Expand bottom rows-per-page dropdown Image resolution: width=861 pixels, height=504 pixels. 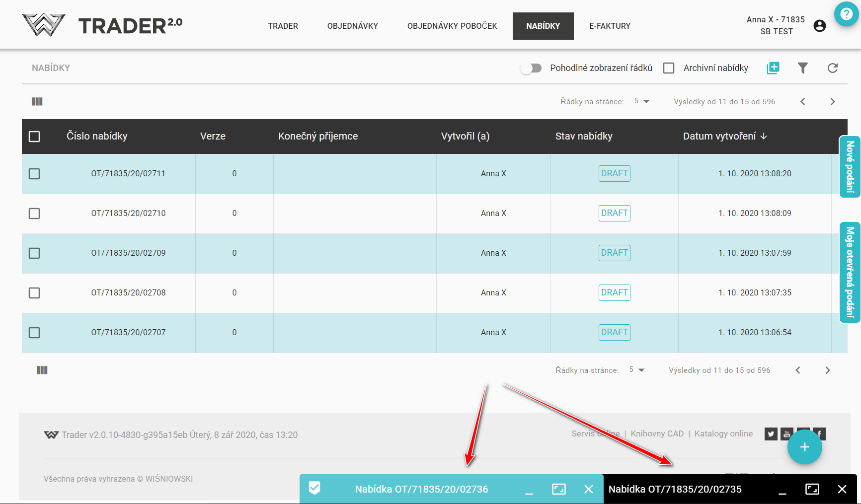coord(636,370)
